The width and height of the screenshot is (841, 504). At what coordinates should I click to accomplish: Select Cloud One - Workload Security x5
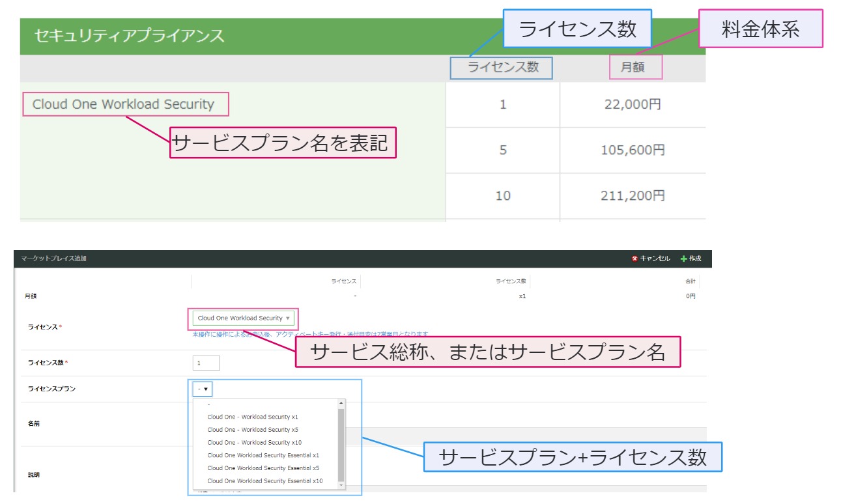pos(253,430)
